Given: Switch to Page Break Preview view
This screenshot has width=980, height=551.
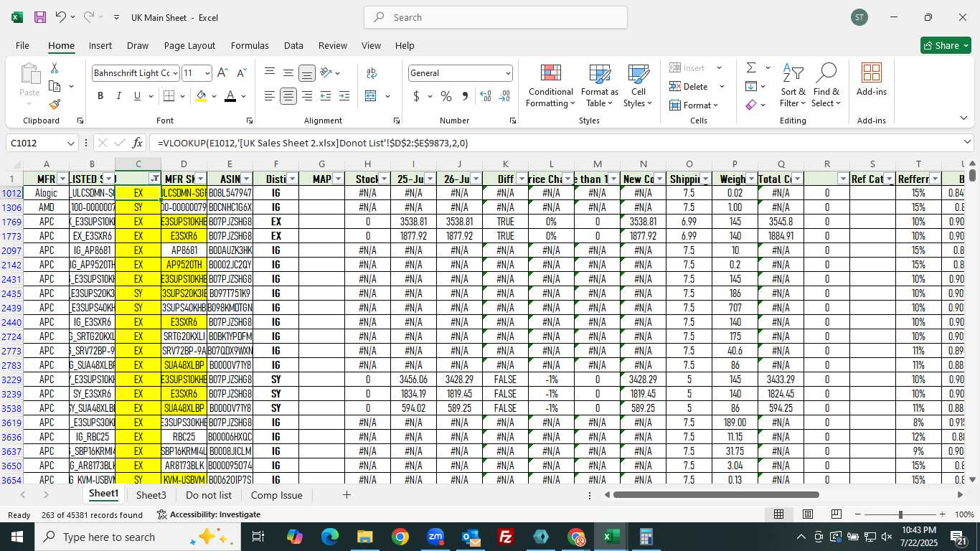Looking at the screenshot, I should tap(836, 514).
